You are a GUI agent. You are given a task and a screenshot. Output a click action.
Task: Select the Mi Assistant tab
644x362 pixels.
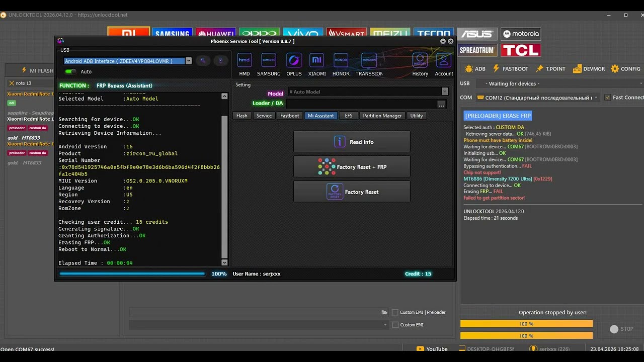point(320,116)
